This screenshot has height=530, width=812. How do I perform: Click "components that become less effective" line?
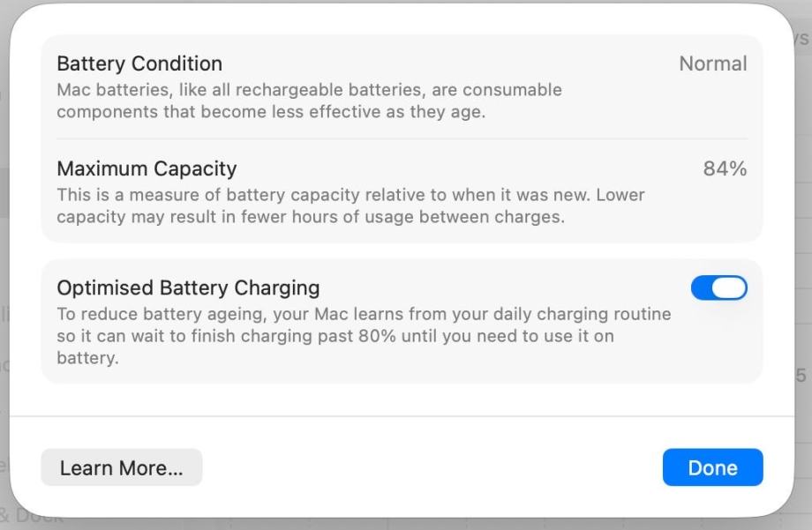(x=271, y=112)
